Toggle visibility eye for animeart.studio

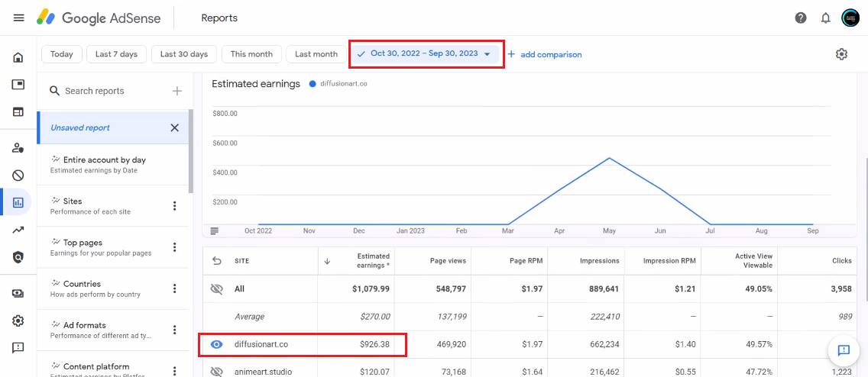tap(216, 372)
